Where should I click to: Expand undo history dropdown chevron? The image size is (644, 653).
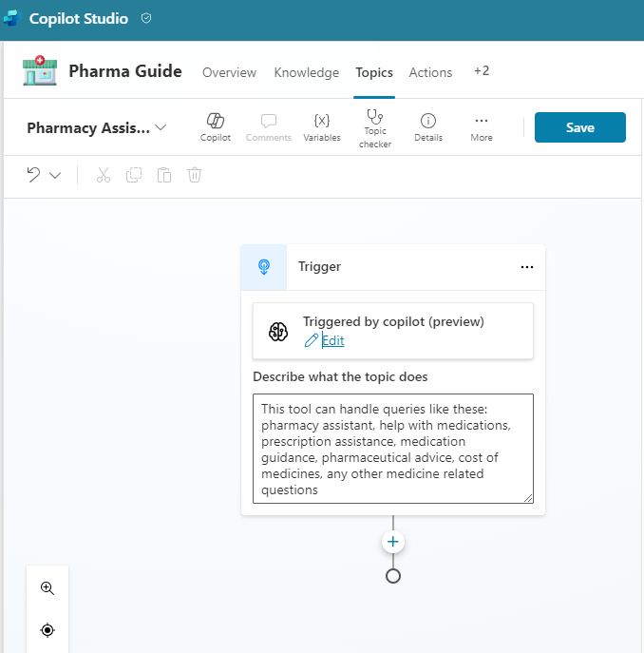[55, 175]
